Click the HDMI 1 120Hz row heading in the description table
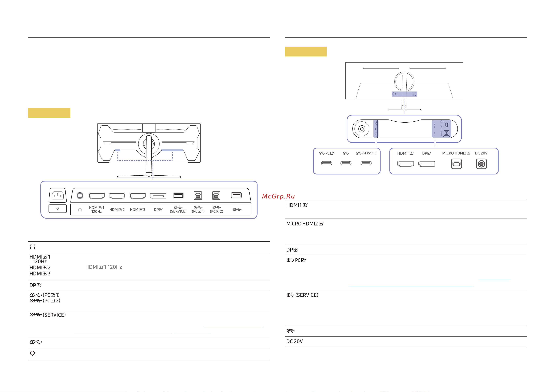This screenshot has width=555, height=392. 40,259
